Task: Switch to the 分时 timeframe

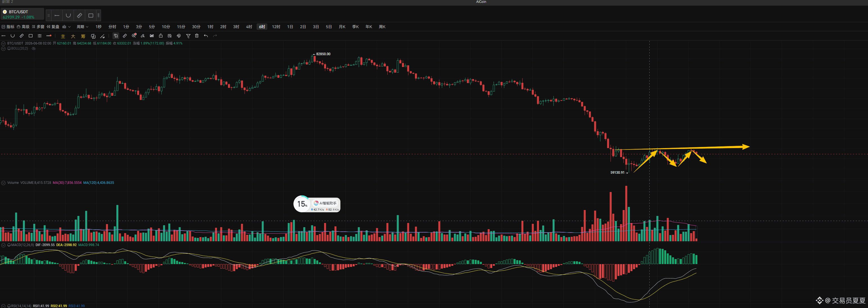Action: [112, 27]
